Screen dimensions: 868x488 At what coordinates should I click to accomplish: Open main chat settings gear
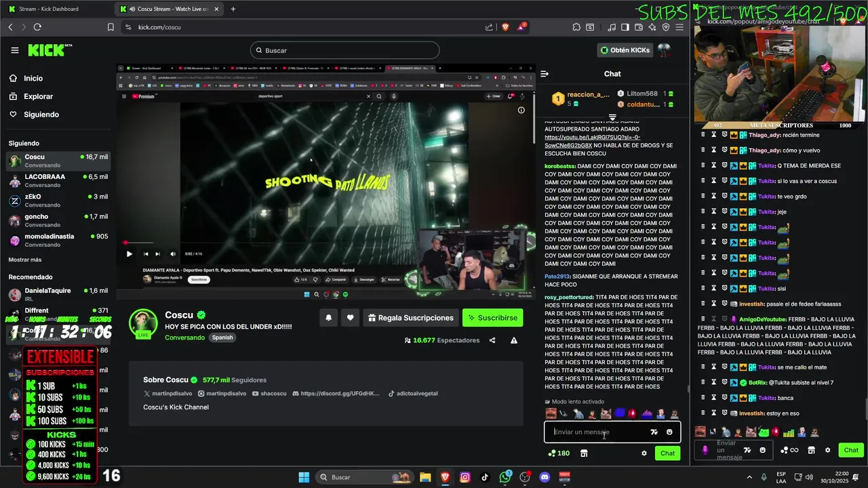tap(644, 453)
